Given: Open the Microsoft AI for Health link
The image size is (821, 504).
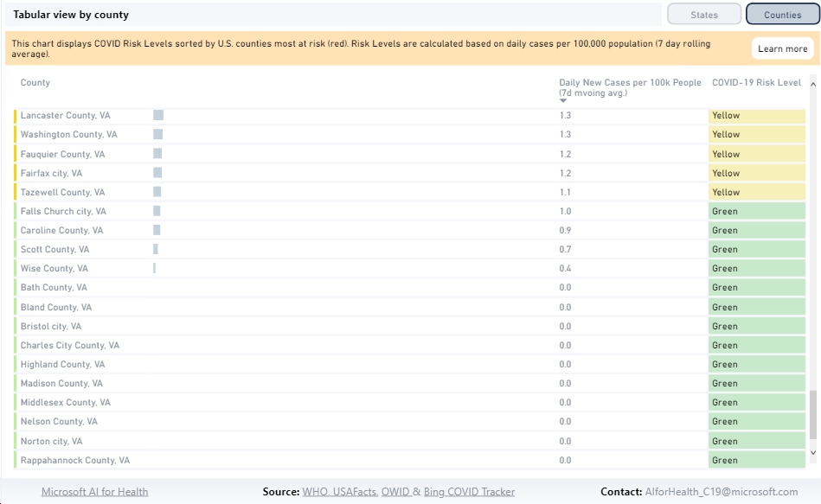Looking at the screenshot, I should point(95,491).
